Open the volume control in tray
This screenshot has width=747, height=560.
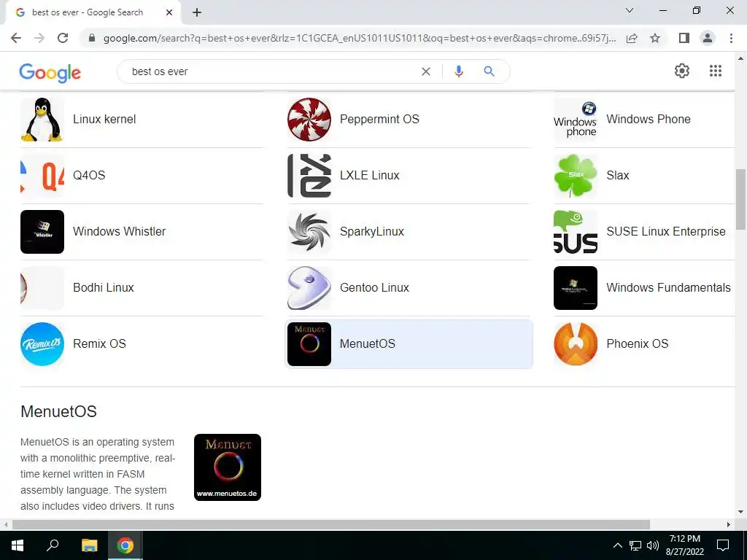(653, 545)
